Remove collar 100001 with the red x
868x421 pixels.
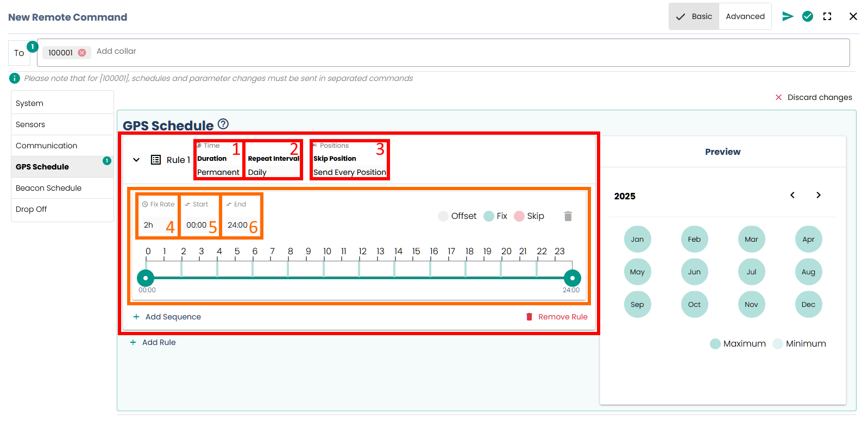pyautogui.click(x=82, y=53)
